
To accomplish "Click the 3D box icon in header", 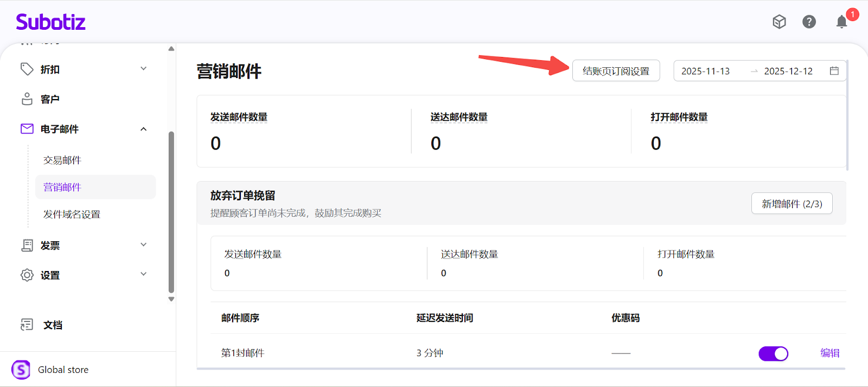I will coord(779,22).
